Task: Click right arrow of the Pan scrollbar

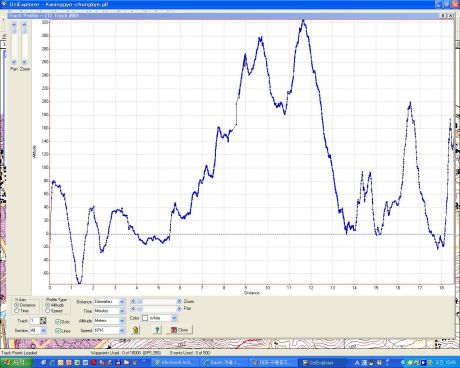Action: (x=179, y=309)
